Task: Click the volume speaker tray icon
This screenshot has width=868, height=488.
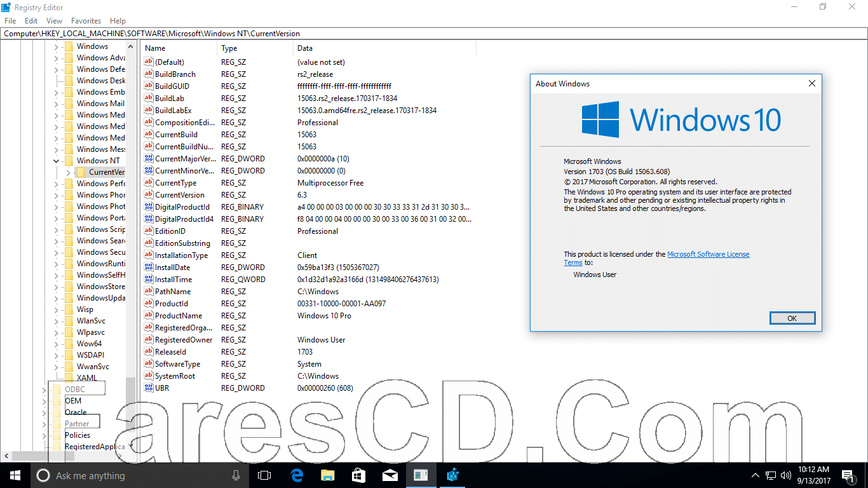Action: [785, 475]
